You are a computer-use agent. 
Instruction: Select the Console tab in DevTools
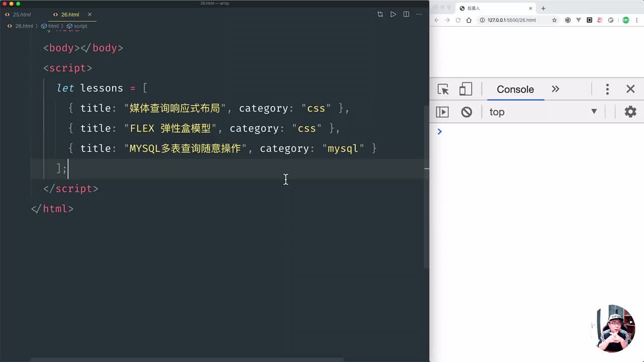(515, 89)
